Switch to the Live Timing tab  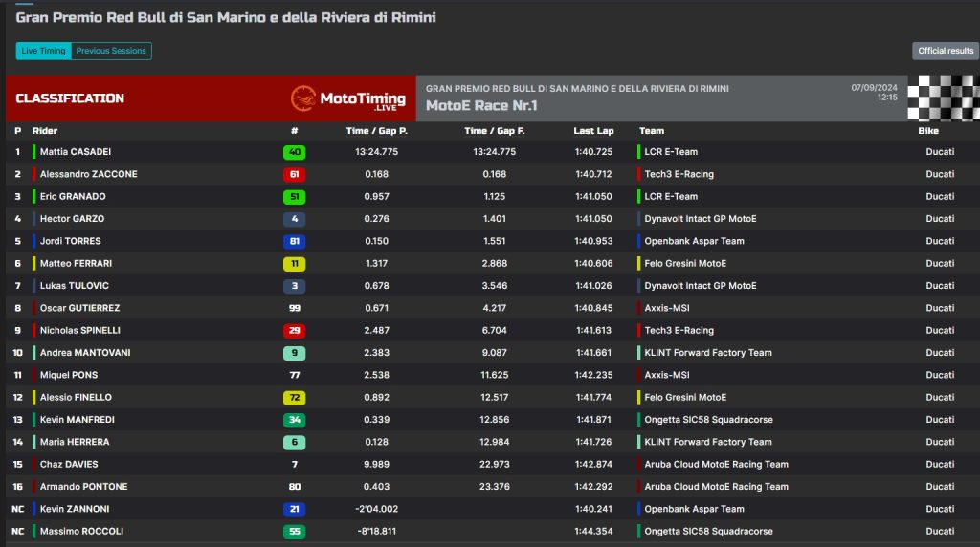point(43,51)
